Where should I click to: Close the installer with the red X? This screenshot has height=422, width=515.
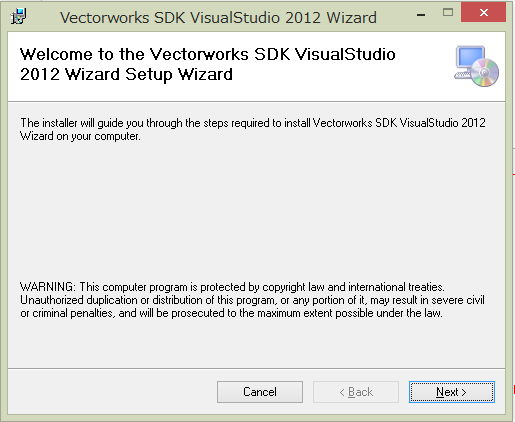pos(483,13)
